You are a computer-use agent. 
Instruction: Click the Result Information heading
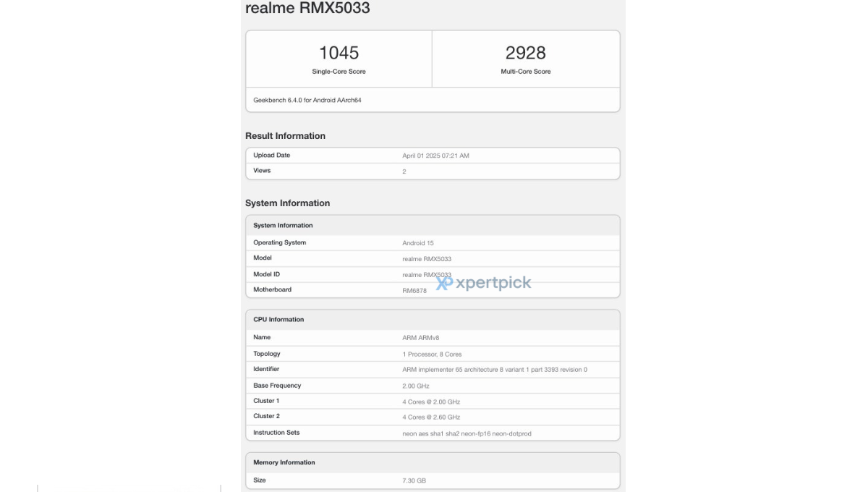285,136
